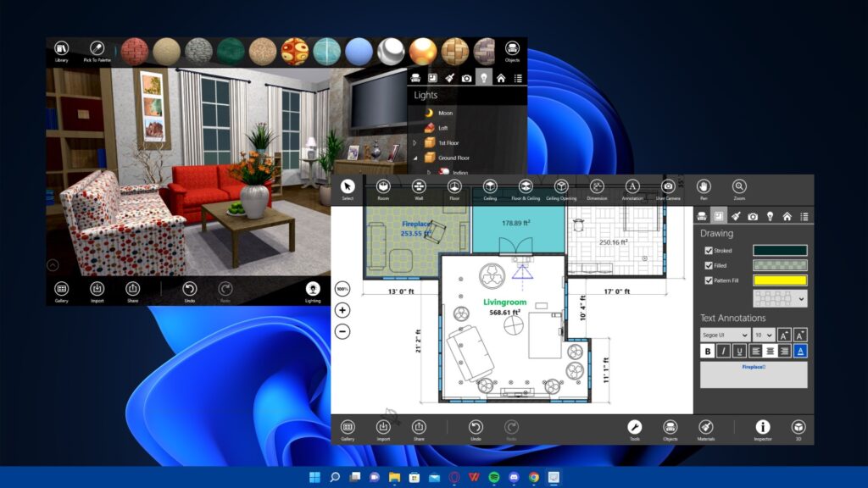Screen dimensions: 868x488
Task: Toggle Underline text formatting
Action: click(738, 351)
